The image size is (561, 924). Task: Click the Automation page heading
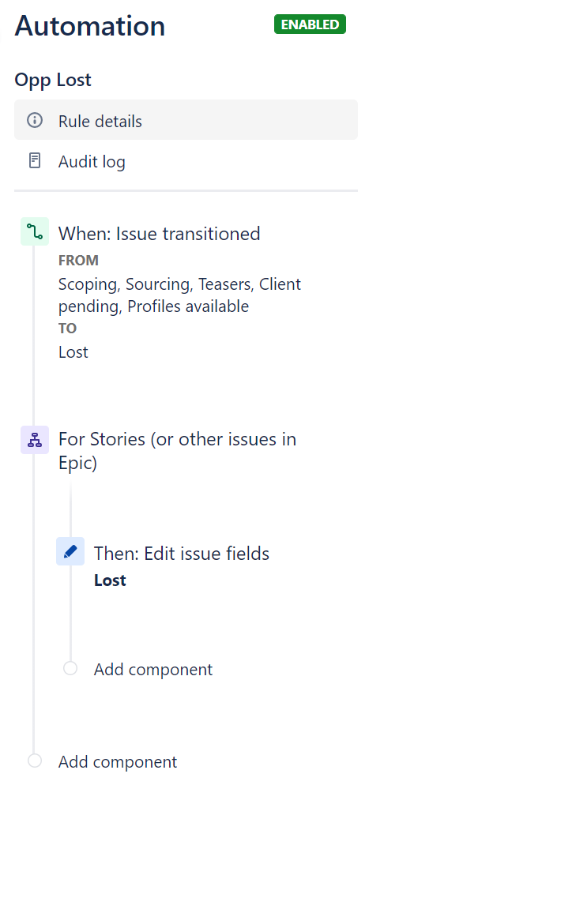(x=90, y=26)
